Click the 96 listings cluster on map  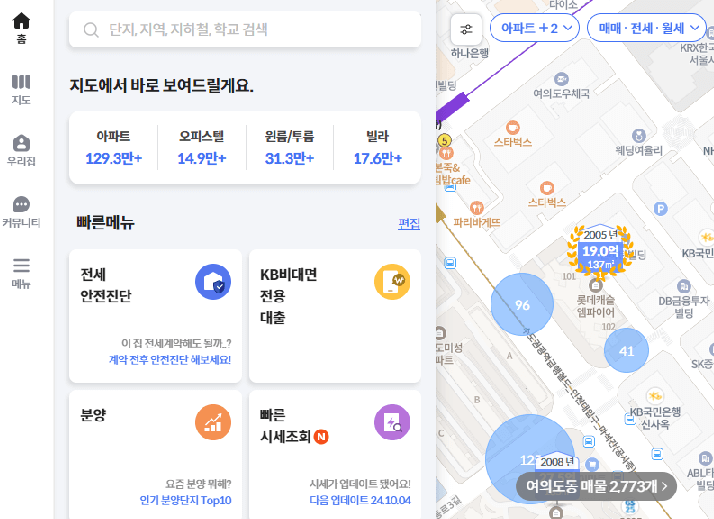pos(522,305)
